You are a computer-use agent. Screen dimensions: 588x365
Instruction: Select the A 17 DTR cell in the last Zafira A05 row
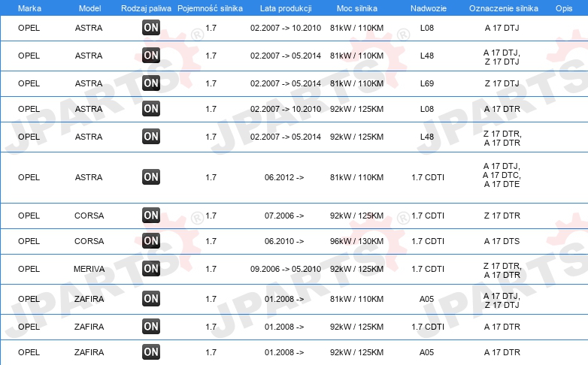pos(502,352)
